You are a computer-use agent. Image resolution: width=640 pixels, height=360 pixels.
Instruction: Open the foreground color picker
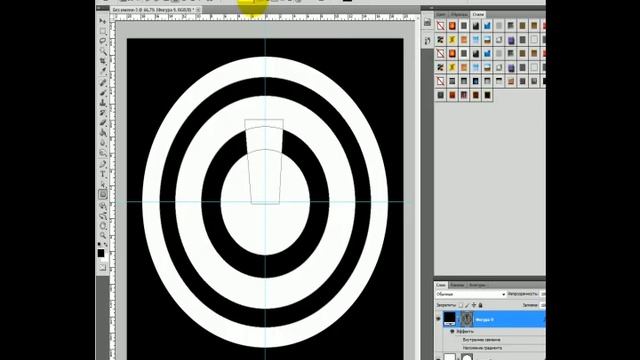coord(101,253)
